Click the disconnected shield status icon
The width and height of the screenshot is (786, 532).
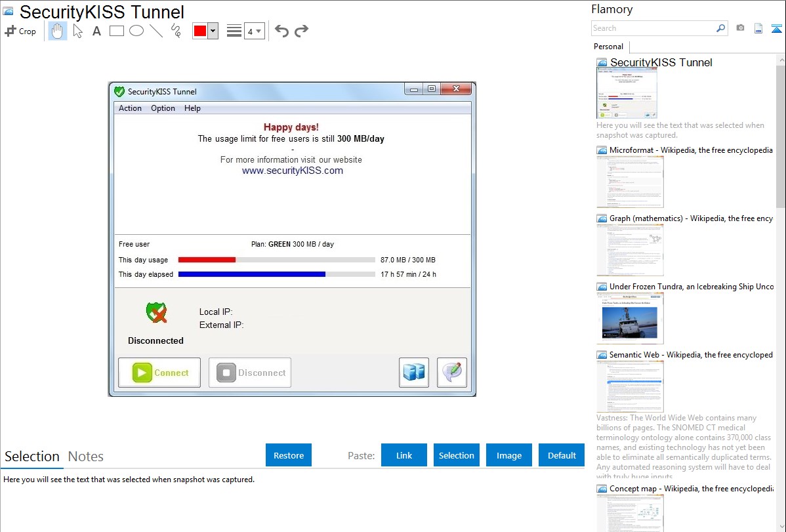coord(156,312)
